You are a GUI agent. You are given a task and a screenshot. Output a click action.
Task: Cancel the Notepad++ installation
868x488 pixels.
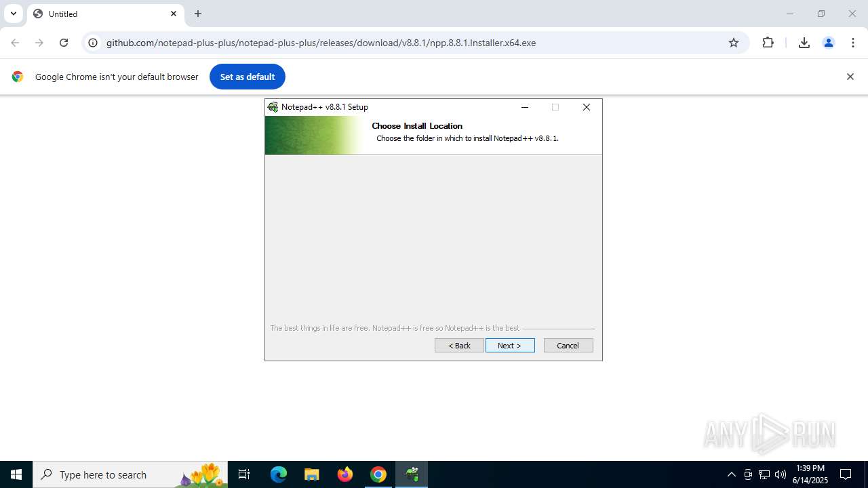(x=568, y=346)
